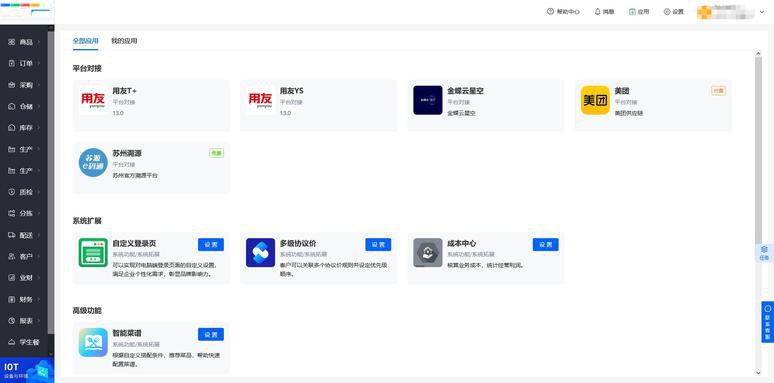Expand the 采购 menu chevron
This screenshot has width=774, height=383.
(39, 85)
